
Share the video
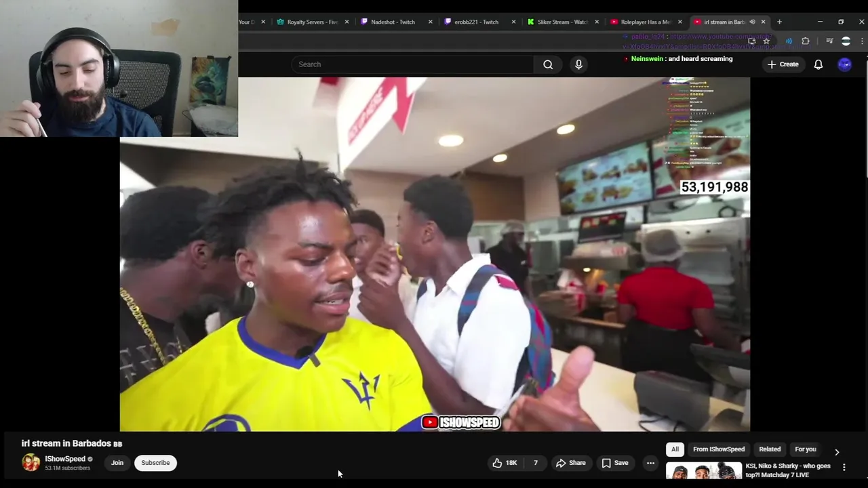571,463
